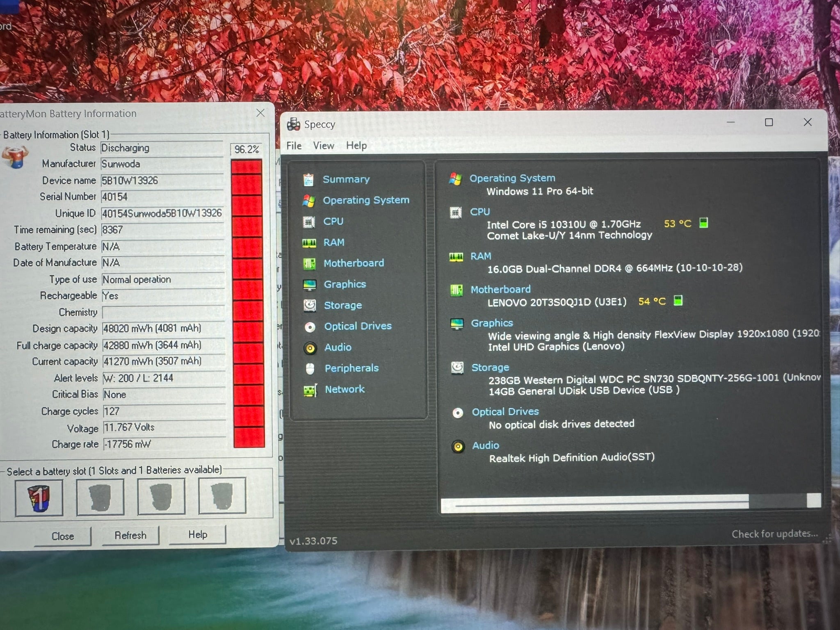
Task: Click the Manufacturer field showing Sunwoda
Action: coord(162,164)
